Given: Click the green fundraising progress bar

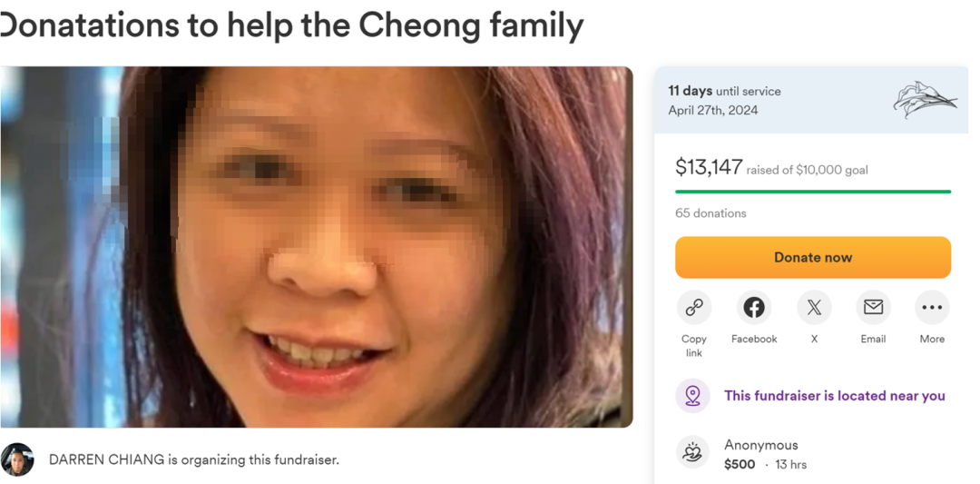Looking at the screenshot, I should click(x=813, y=192).
